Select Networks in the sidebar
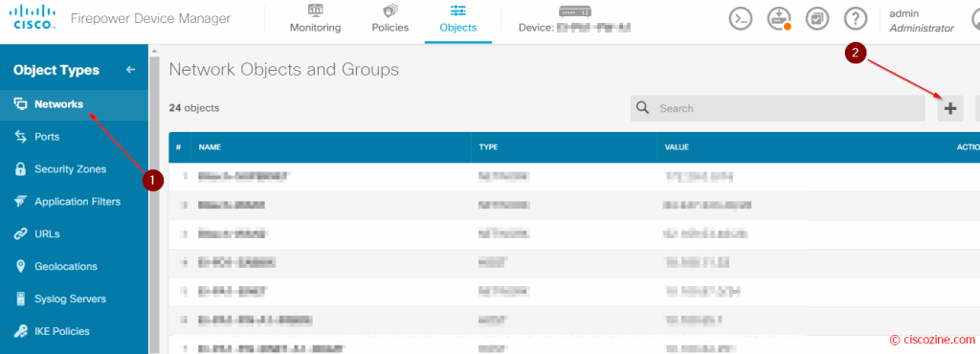 [x=75, y=104]
